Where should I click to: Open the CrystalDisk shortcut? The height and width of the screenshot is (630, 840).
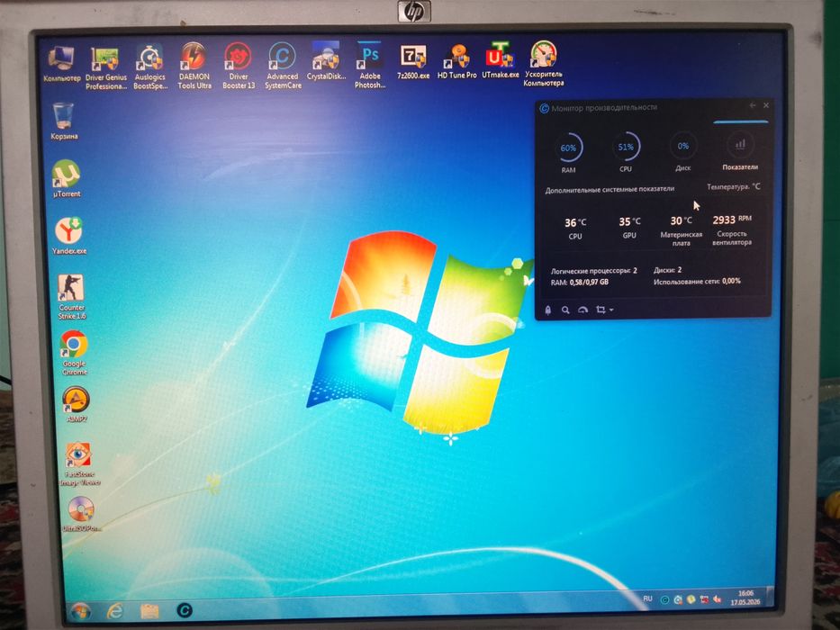click(x=326, y=61)
